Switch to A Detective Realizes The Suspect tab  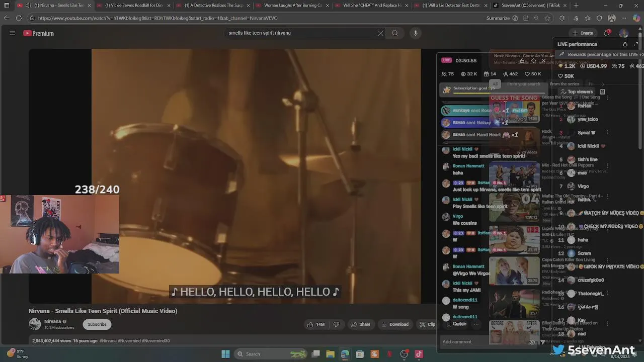(x=214, y=6)
